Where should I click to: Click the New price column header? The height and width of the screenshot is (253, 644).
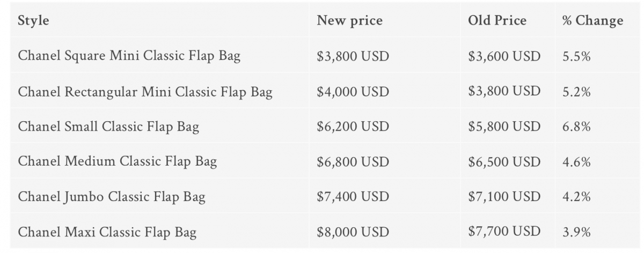click(349, 21)
